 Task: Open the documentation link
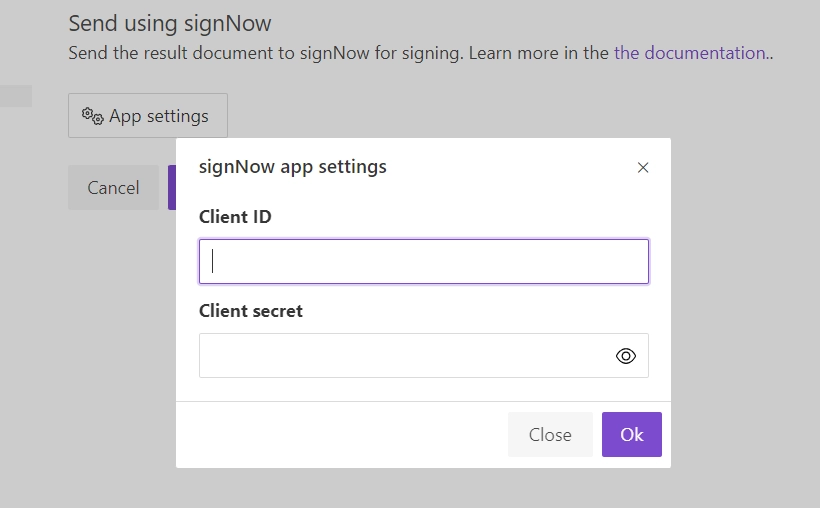(691, 53)
